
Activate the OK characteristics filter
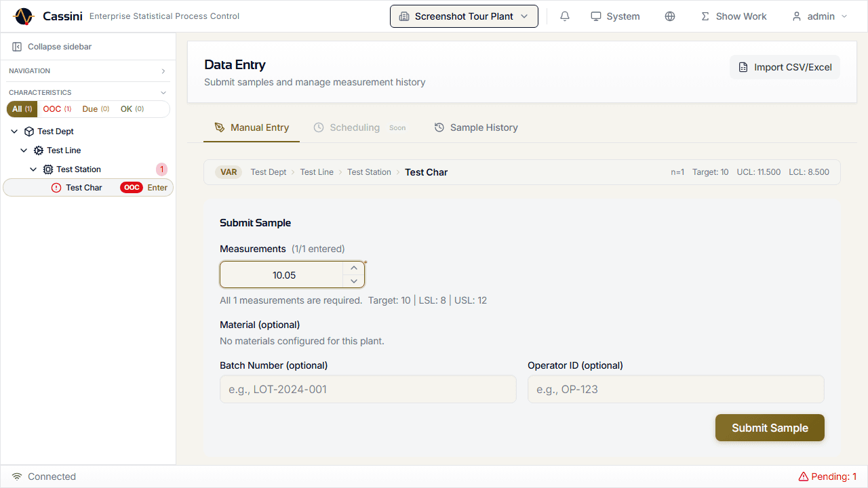click(x=133, y=108)
